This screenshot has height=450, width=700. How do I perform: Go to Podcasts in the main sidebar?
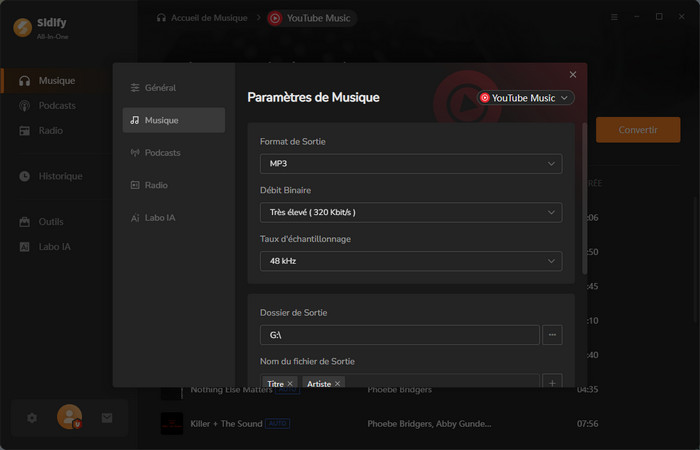click(56, 106)
